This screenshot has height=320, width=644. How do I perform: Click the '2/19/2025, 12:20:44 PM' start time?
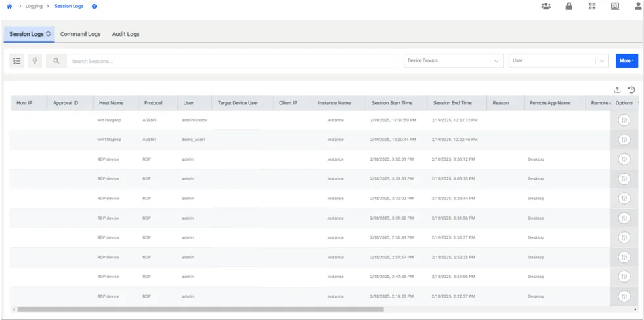[393, 140]
